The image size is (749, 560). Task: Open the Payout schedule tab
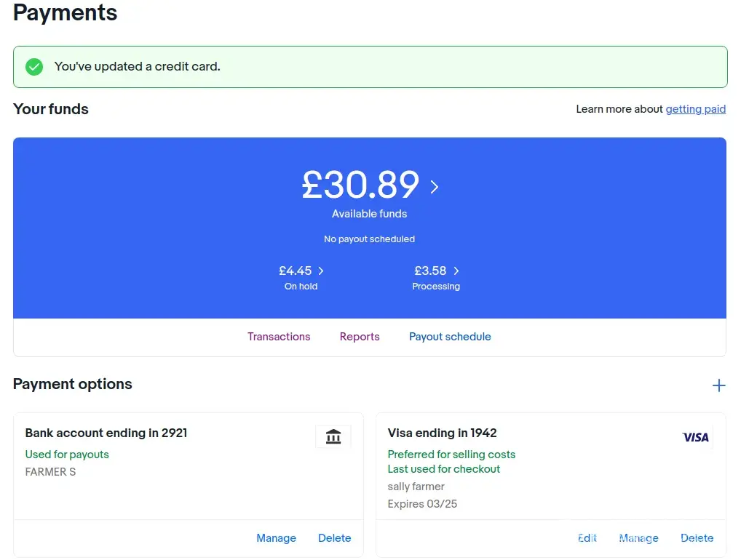[450, 337]
